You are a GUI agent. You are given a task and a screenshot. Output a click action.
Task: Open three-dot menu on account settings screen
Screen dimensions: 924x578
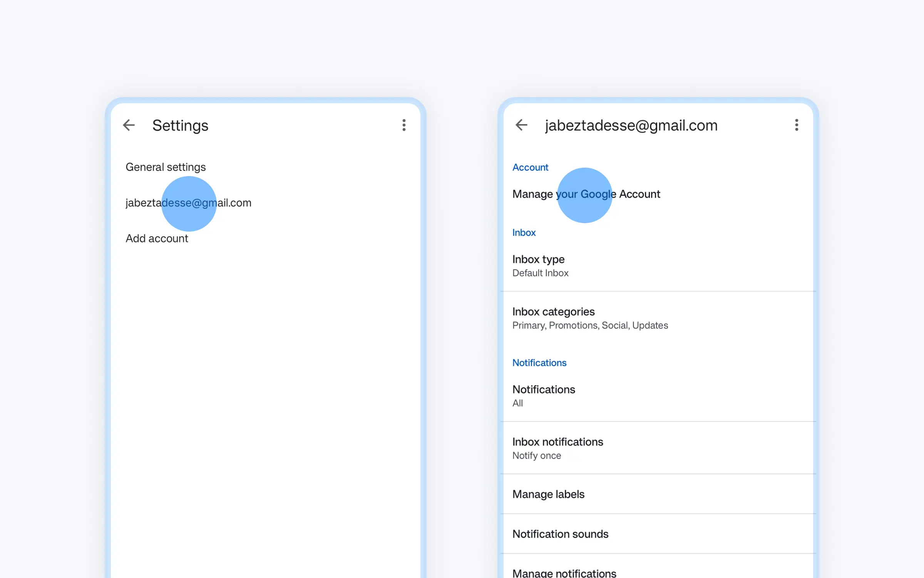pyautogui.click(x=797, y=125)
